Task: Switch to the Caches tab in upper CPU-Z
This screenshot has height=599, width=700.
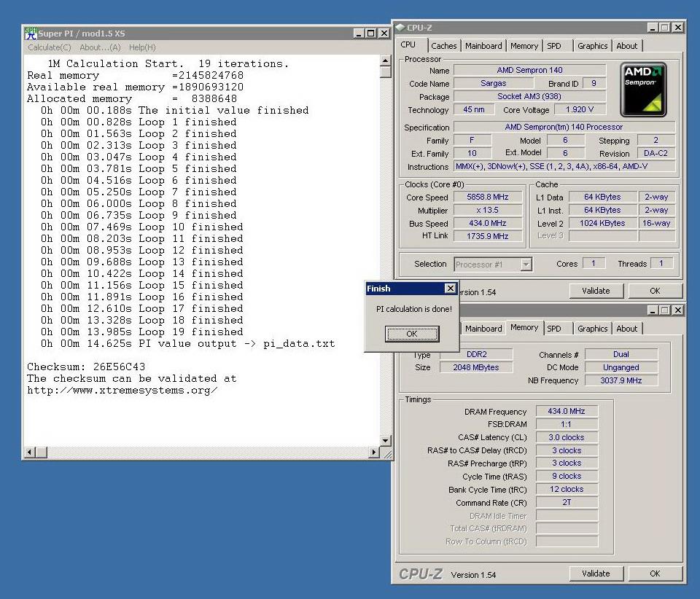Action: (x=444, y=46)
